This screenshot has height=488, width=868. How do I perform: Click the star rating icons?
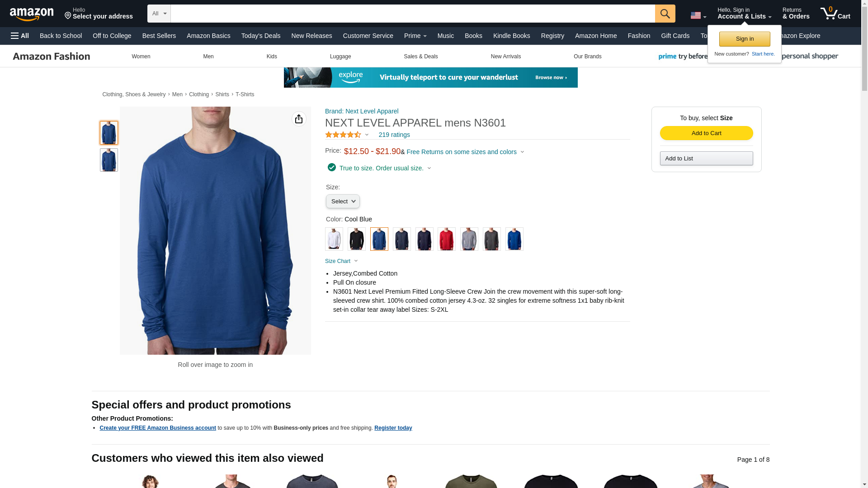pos(343,135)
